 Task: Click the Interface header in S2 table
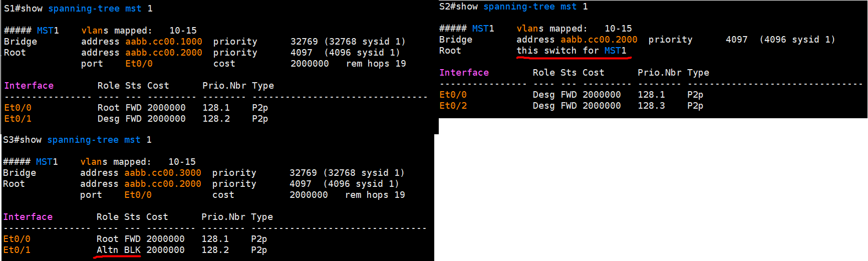coord(464,73)
